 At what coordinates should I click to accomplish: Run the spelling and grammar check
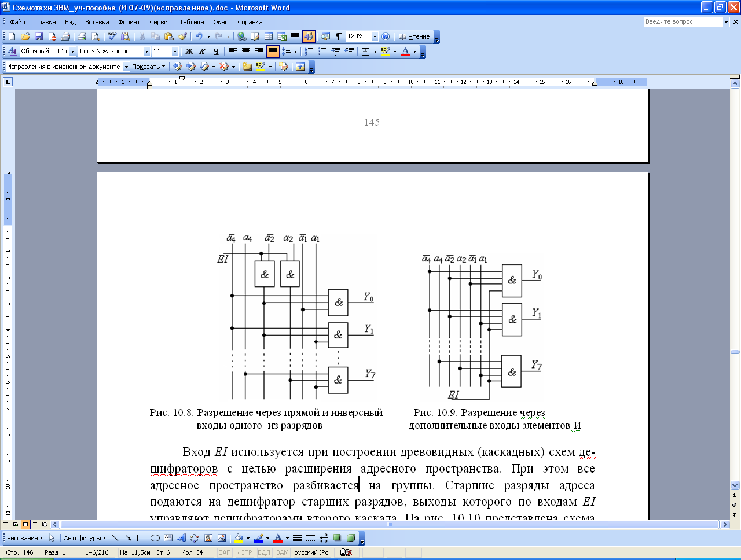(112, 36)
